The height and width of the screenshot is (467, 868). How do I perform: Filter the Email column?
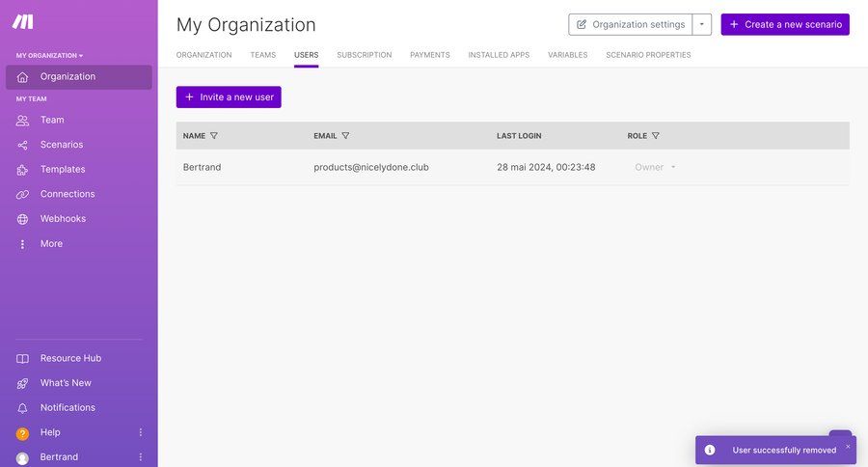[345, 136]
